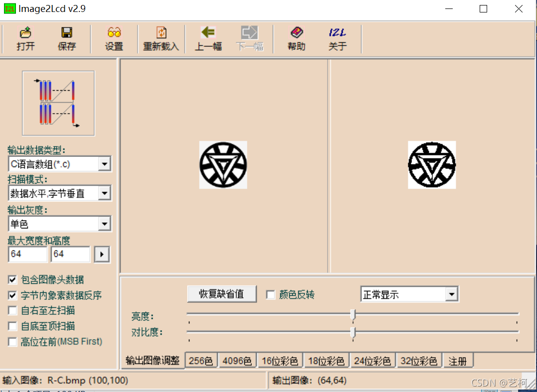The height and width of the screenshot is (392, 537).
Task: Open the 注册 registration tab
Action: pyautogui.click(x=458, y=361)
